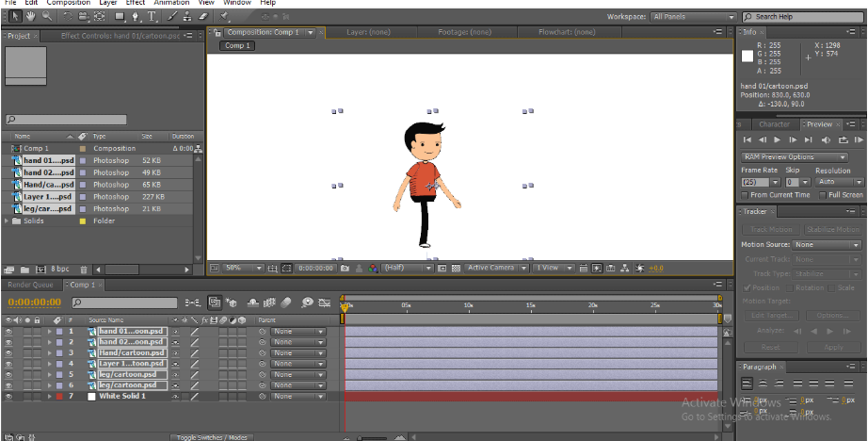Open the Composition menu
This screenshot has width=868, height=441.
(x=68, y=3)
